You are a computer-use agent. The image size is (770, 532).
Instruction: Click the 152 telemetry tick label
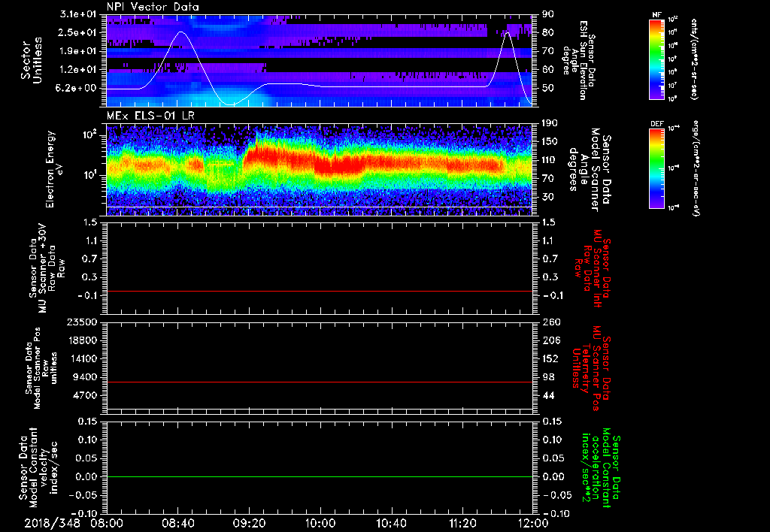pos(550,358)
